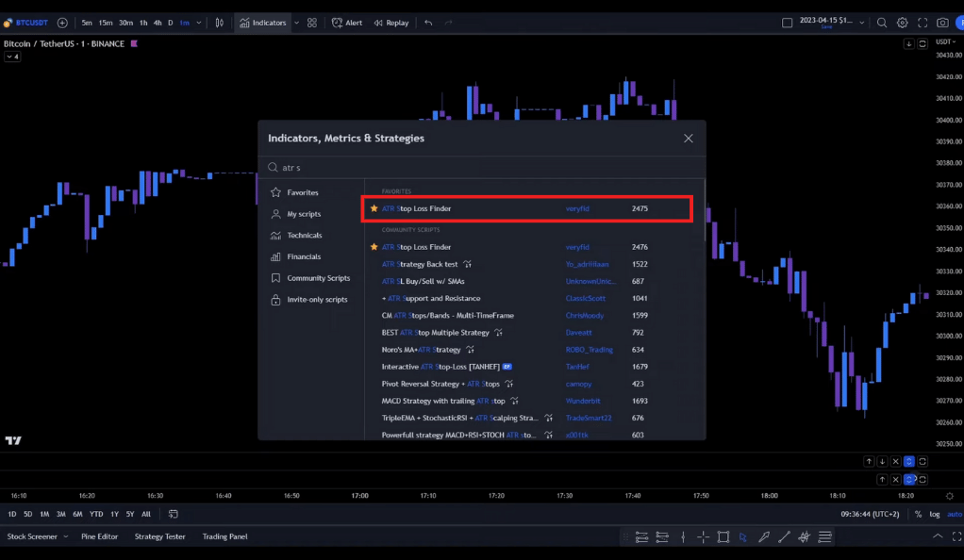Toggle maximize of the bottom panel

[x=956, y=536]
